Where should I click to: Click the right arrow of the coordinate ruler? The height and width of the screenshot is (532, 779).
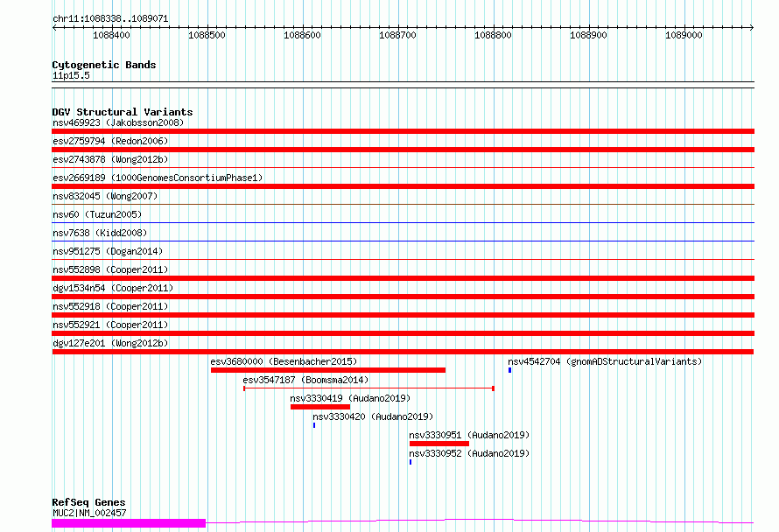click(752, 27)
